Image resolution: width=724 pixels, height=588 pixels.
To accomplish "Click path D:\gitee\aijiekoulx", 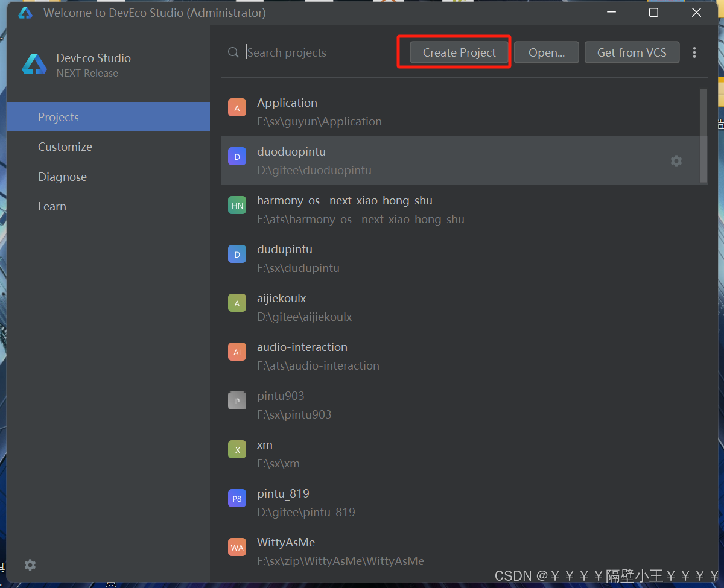I will click(x=304, y=317).
